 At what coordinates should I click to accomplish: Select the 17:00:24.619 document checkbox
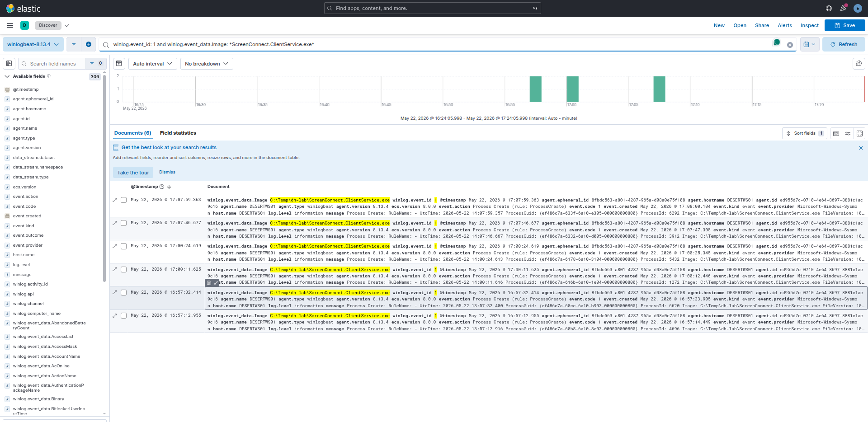pos(123,246)
